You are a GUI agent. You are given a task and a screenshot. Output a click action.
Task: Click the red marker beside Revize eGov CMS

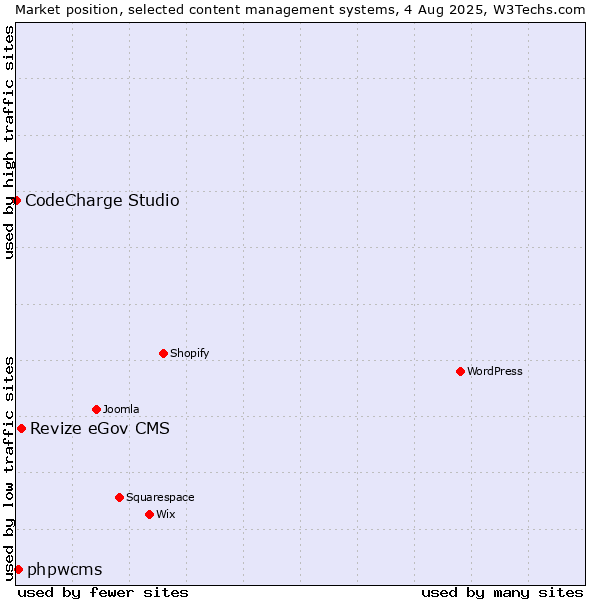(x=21, y=429)
